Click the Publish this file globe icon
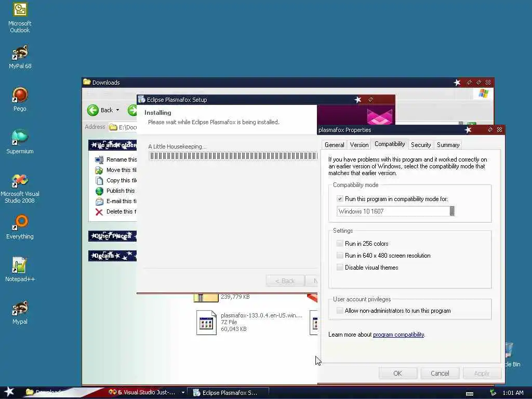 click(99, 191)
